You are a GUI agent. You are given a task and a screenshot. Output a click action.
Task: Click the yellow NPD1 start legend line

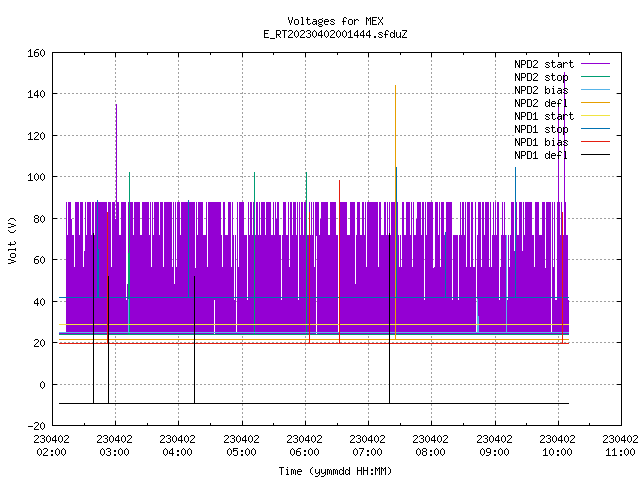(595, 116)
